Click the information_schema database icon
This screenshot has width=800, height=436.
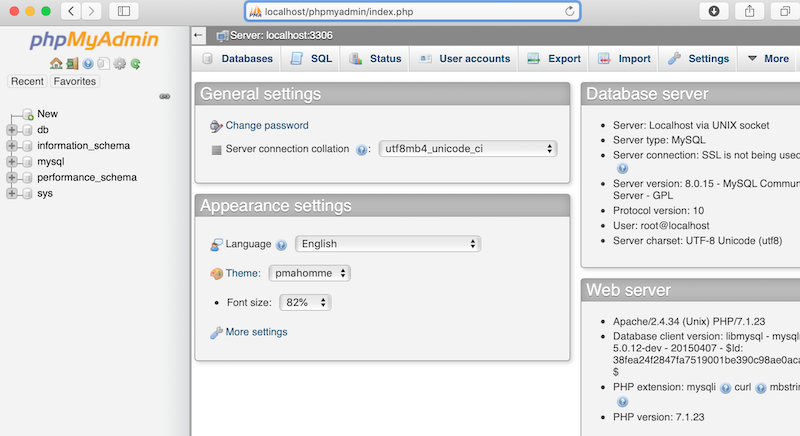click(x=28, y=146)
